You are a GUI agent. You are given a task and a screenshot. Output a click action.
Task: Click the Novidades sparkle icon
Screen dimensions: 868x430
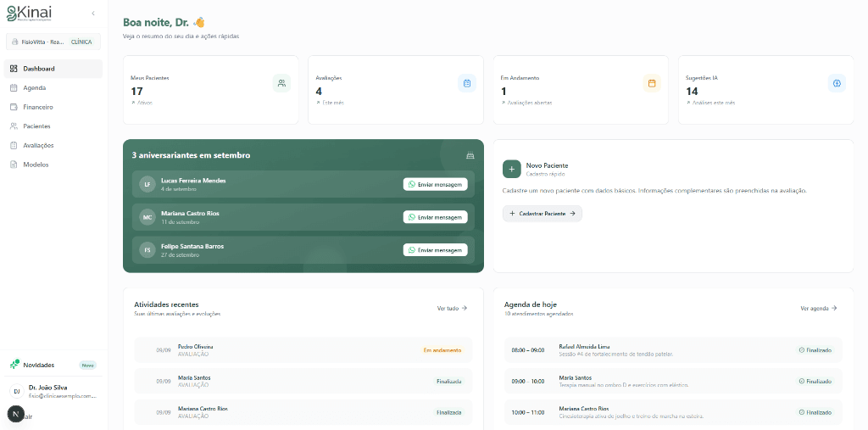14,365
